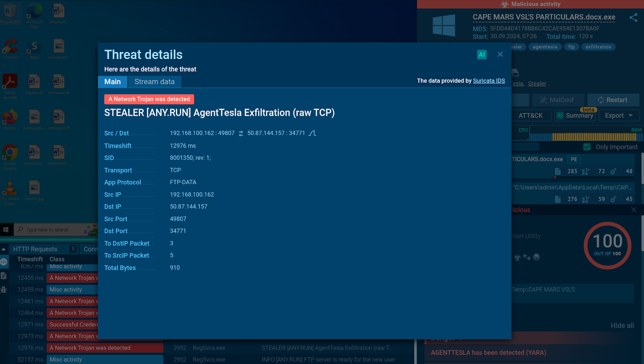This screenshot has height=364, width=644.
Task: Click the PE badge next to docx.exe process
Action: click(574, 159)
